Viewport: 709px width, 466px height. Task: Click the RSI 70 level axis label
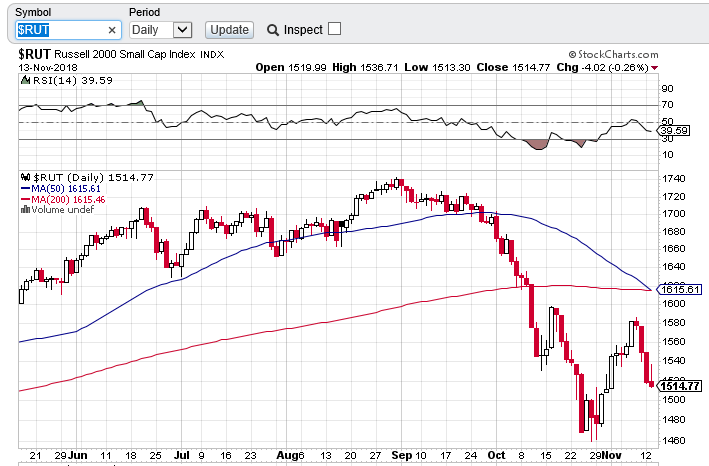667,105
